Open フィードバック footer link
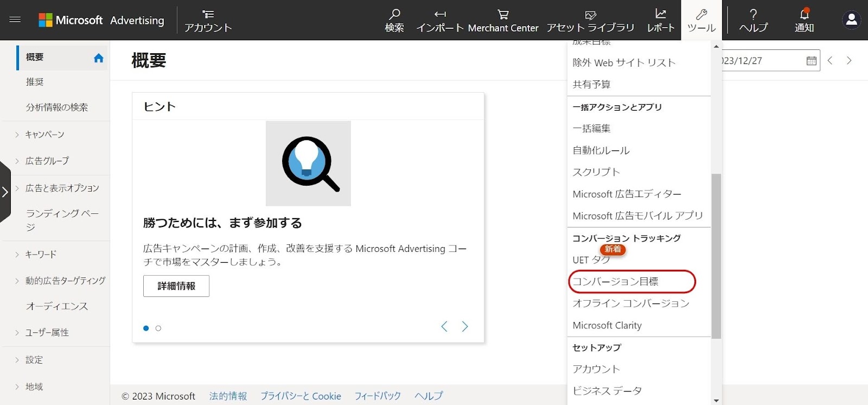This screenshot has width=868, height=405. tap(378, 396)
